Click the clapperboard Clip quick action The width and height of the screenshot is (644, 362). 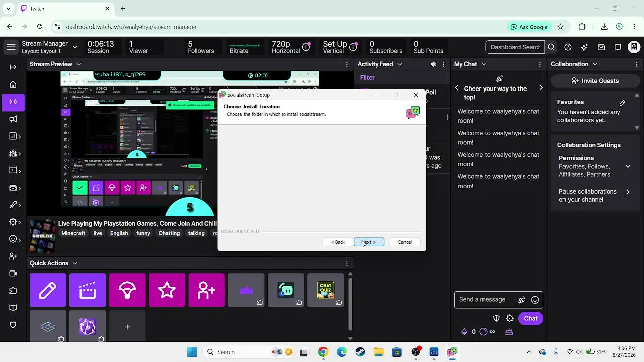pos(88,290)
